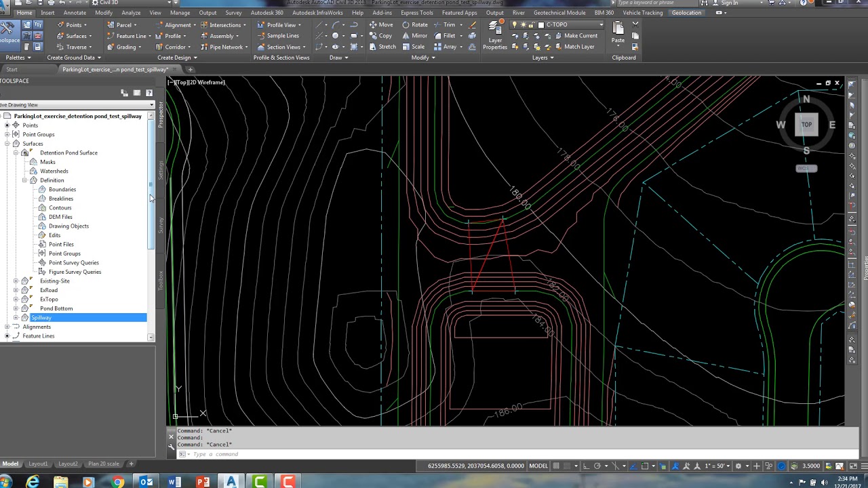Toggle MODEL space button in status bar

coord(538,466)
